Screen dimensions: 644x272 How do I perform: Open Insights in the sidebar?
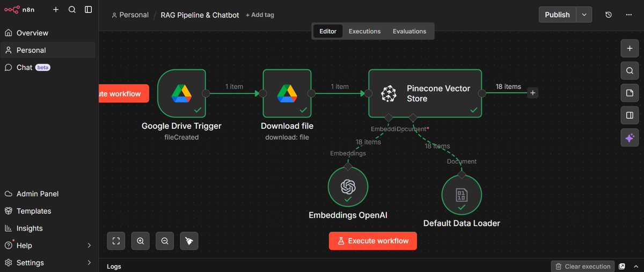49,228
